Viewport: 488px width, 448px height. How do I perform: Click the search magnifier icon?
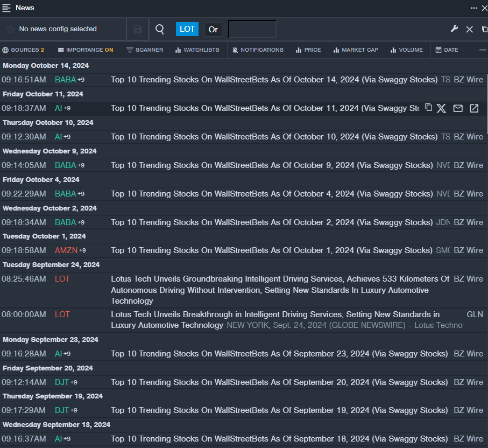(x=160, y=29)
